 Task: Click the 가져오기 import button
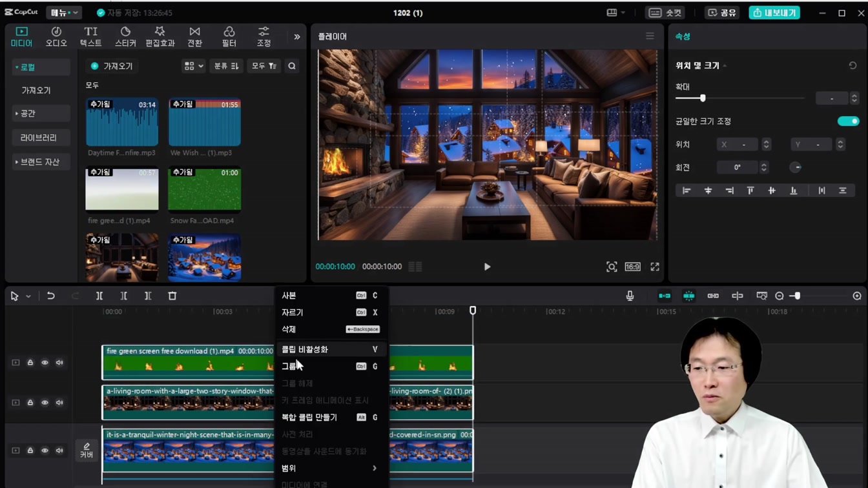[x=112, y=66]
